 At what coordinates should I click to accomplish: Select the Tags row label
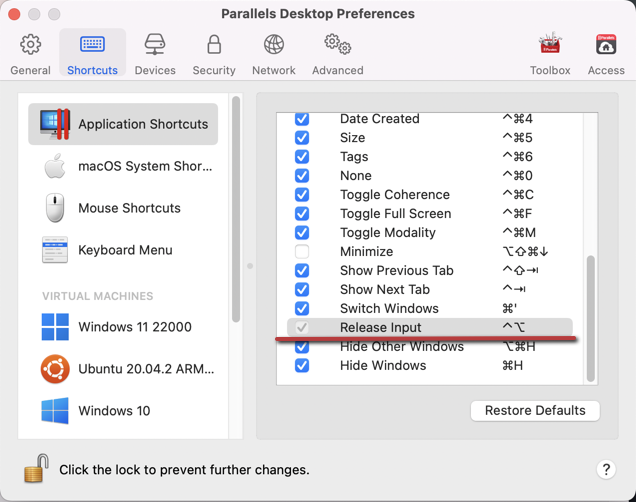(354, 157)
